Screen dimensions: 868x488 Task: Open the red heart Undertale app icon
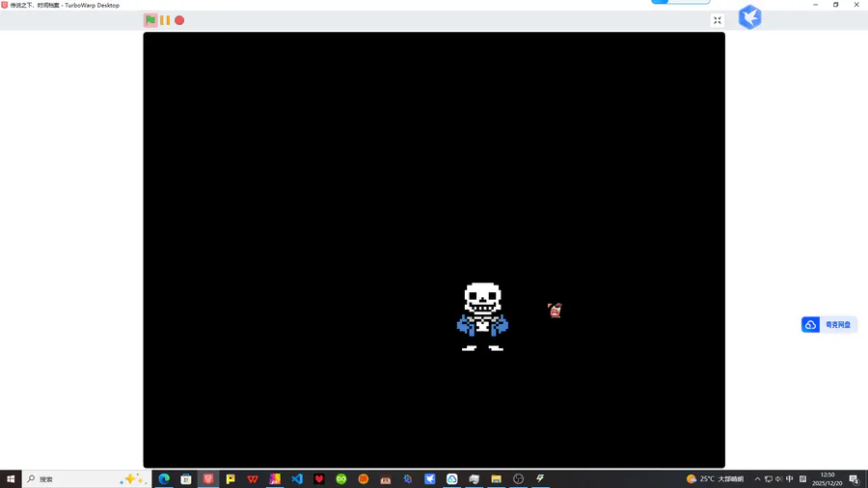click(319, 478)
